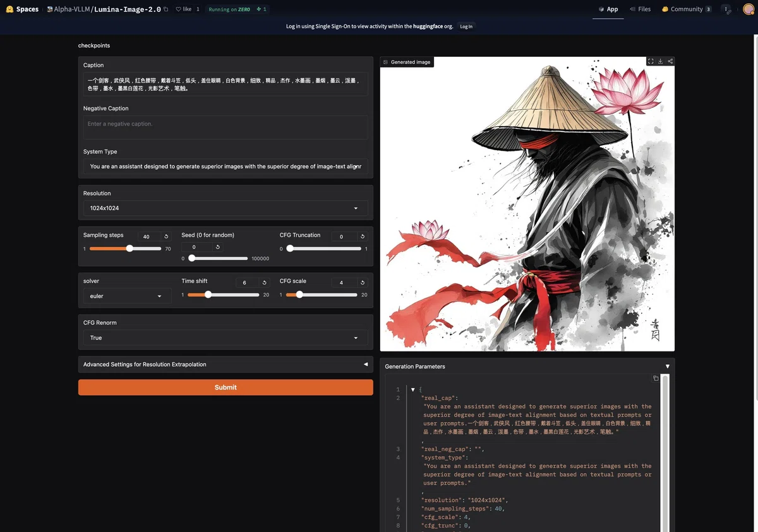Collapse the JSON root object triangle
Image resolution: width=758 pixels, height=532 pixels.
[x=412, y=389]
